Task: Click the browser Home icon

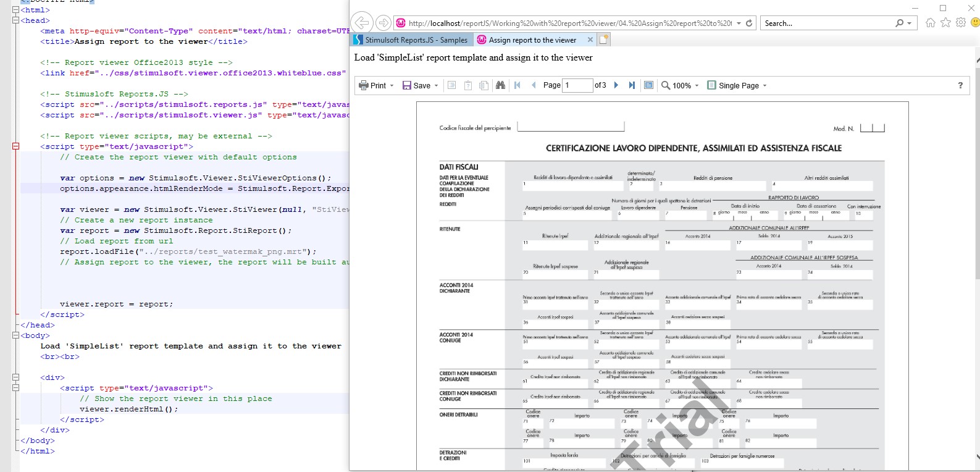Action: (931, 23)
